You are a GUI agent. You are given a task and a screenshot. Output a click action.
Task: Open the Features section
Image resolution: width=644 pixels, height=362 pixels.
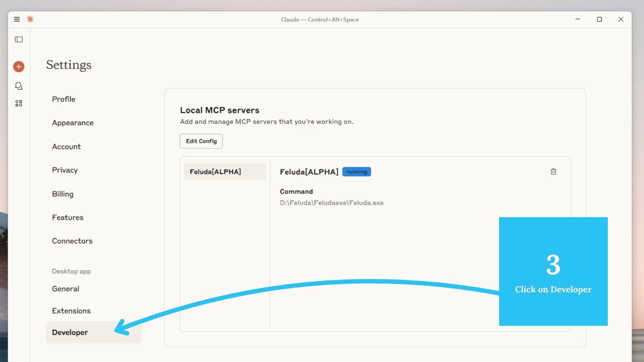[67, 217]
